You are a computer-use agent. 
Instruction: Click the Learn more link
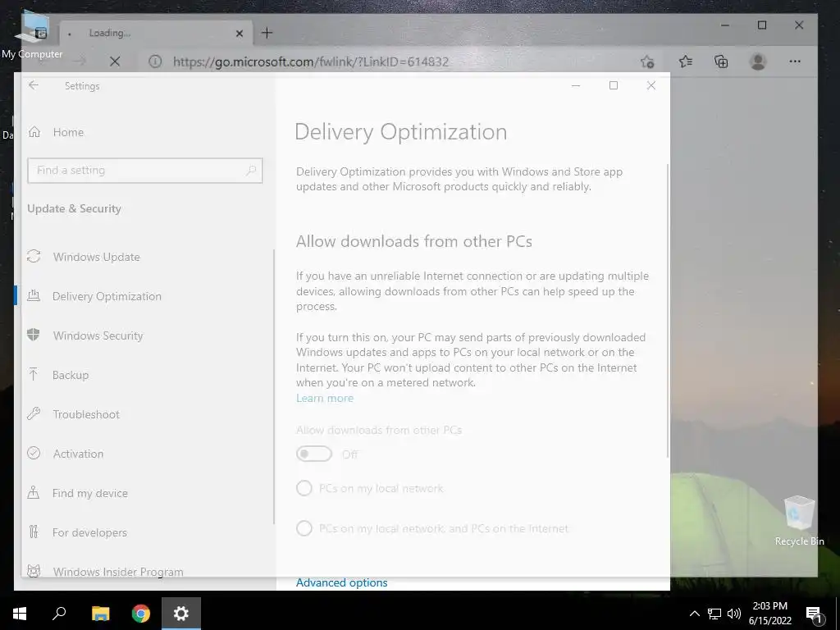[x=325, y=398]
